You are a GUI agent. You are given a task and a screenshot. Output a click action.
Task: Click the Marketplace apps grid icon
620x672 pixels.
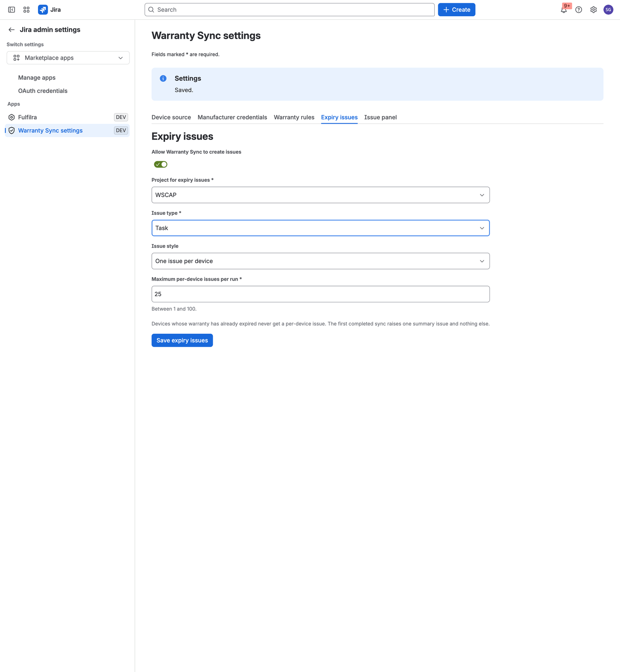(16, 58)
